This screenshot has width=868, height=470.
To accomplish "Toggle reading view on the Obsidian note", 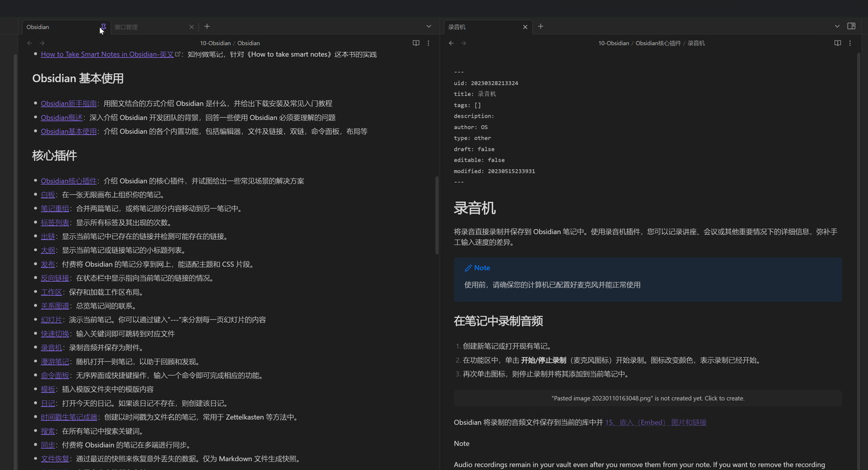I will click(416, 43).
